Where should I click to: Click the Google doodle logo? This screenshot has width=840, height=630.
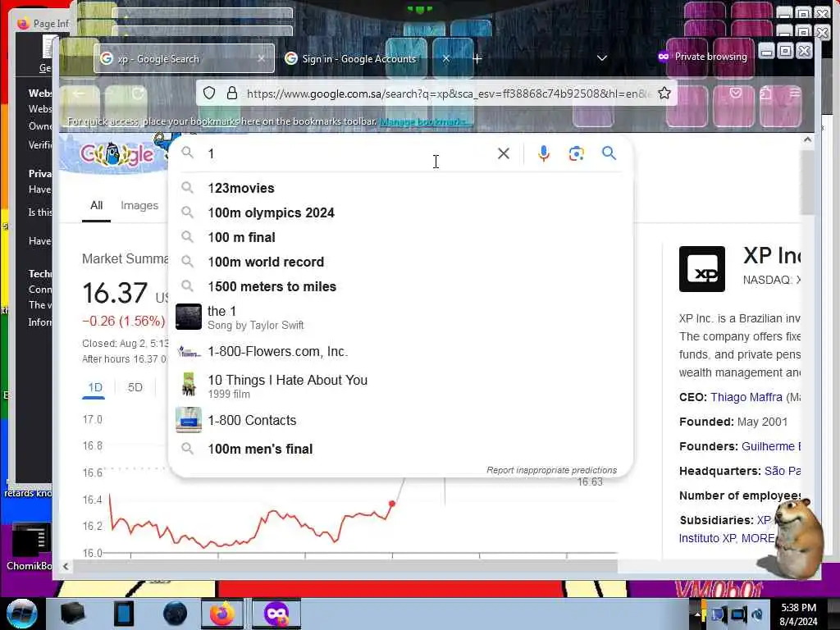(116, 154)
